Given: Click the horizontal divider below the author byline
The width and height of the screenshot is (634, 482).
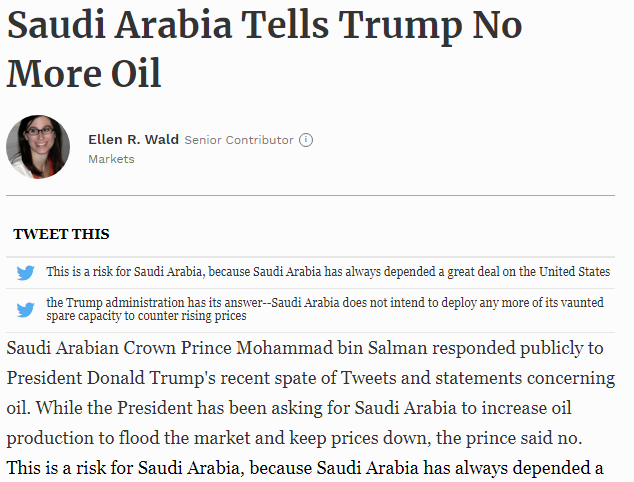Looking at the screenshot, I should 311,195.
